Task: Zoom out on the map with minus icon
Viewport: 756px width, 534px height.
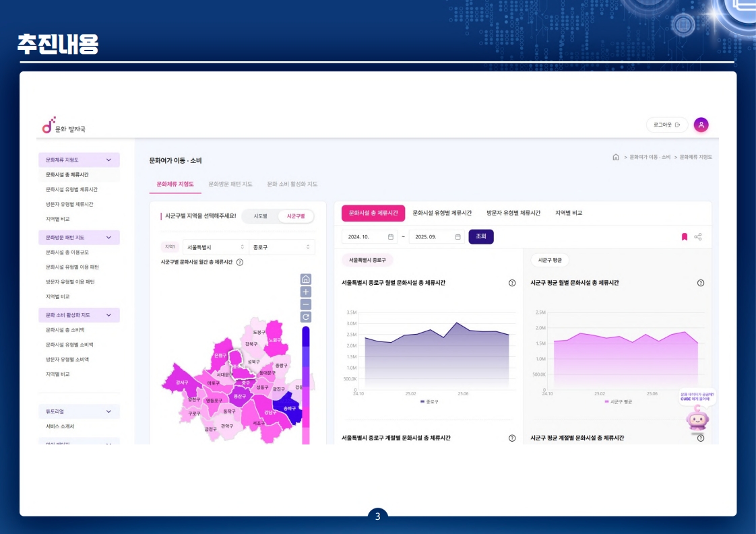Action: coord(306,304)
